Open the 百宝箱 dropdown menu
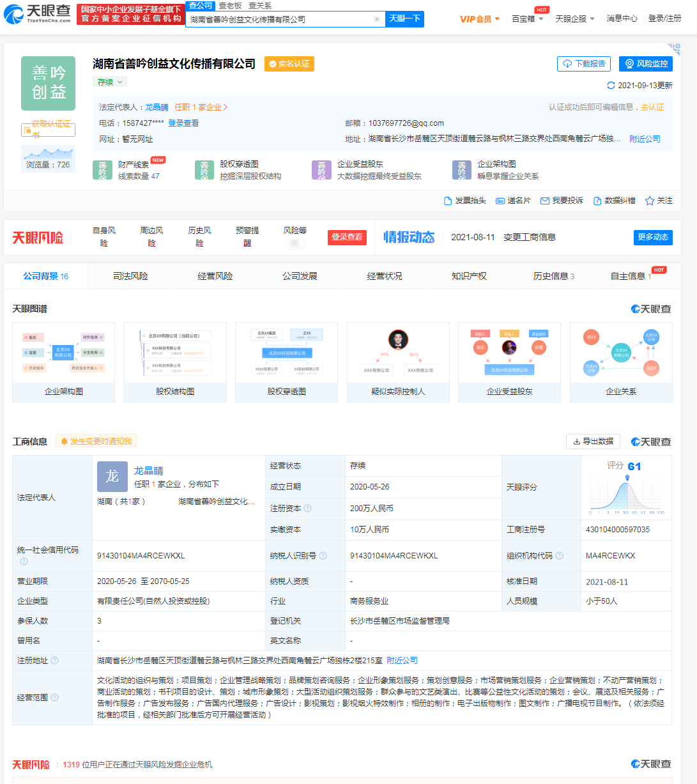Viewport: 697px width, 784px height. [x=528, y=19]
